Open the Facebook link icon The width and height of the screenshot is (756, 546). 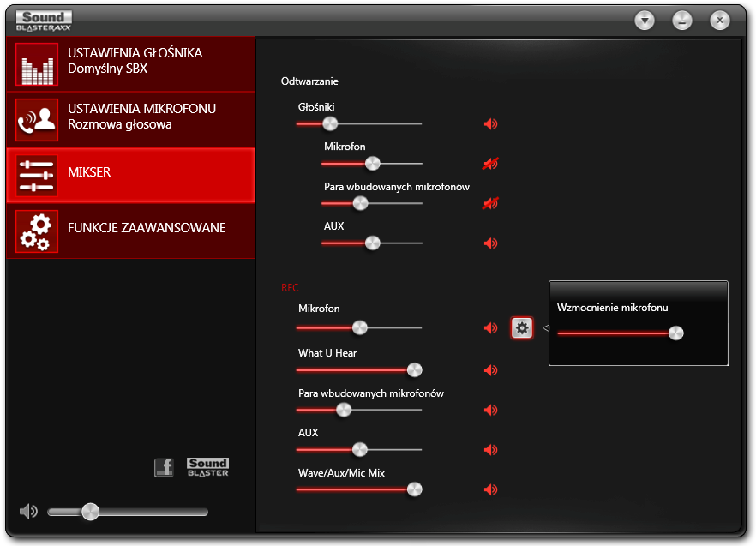(x=164, y=467)
